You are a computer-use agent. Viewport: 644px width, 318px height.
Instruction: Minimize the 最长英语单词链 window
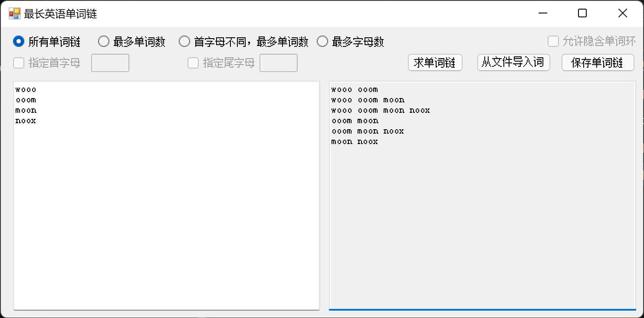pos(542,13)
